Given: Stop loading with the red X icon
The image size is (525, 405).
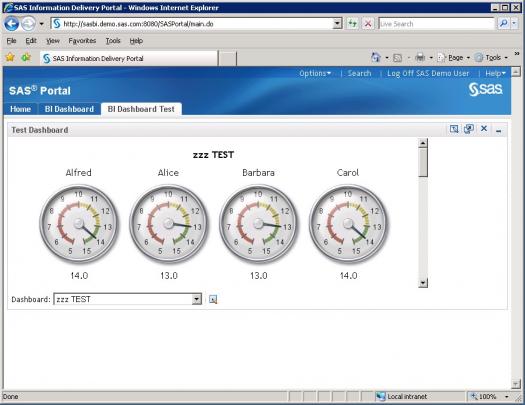Looking at the screenshot, I should coord(368,23).
